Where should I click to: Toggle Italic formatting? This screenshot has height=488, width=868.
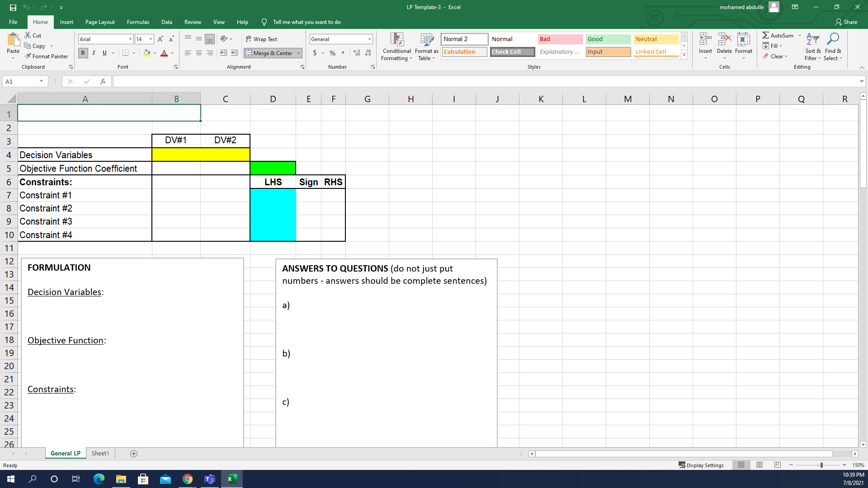(94, 53)
